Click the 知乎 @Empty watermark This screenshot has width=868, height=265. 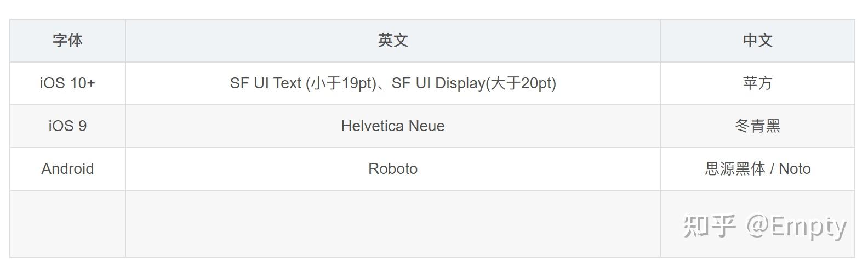765,226
